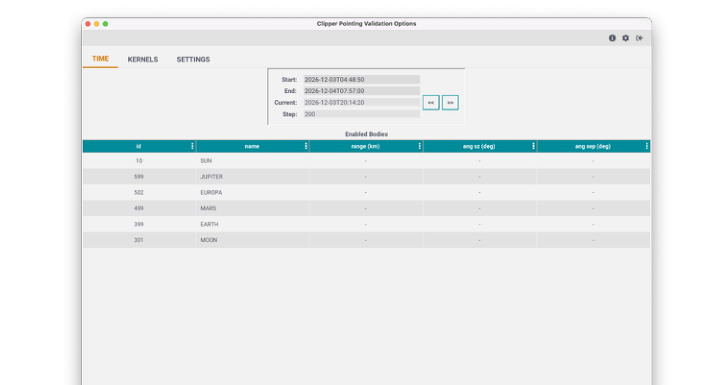This screenshot has height=385, width=710.
Task: Select the MOON row name
Action: click(209, 240)
